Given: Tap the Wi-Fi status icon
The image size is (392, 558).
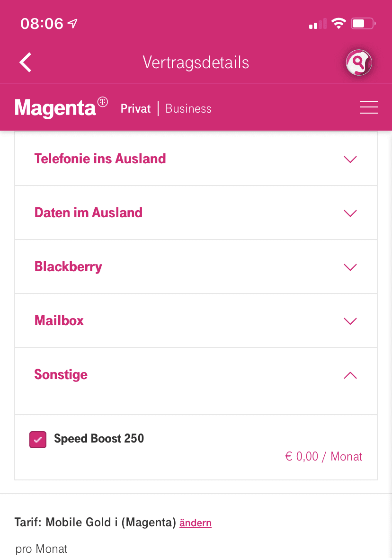Looking at the screenshot, I should coord(339,24).
